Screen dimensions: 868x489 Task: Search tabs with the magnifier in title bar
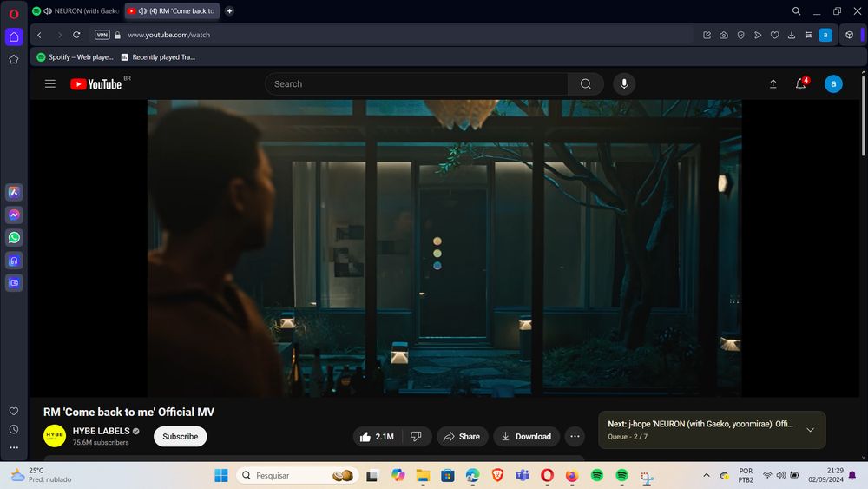(796, 10)
